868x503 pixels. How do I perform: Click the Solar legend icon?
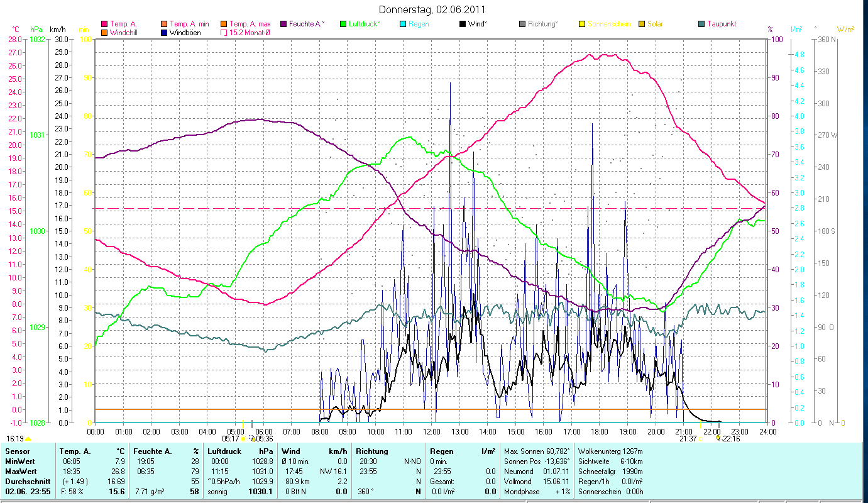coord(642,24)
